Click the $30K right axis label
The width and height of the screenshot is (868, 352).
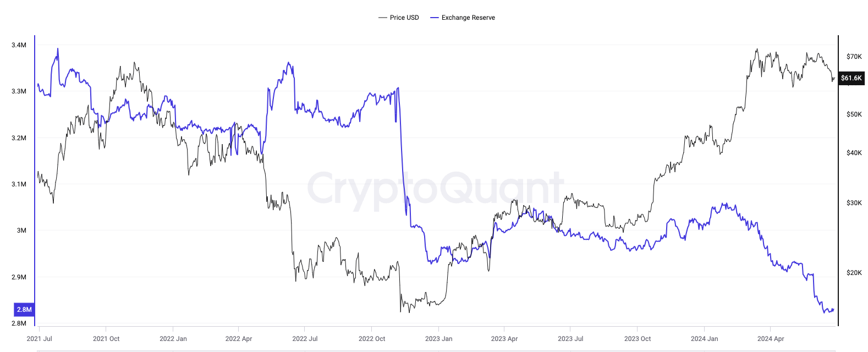(x=854, y=203)
